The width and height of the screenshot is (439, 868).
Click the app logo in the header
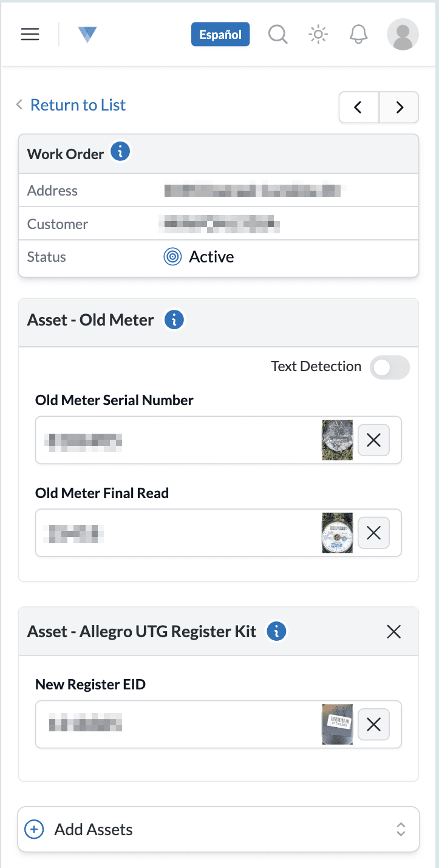87,34
